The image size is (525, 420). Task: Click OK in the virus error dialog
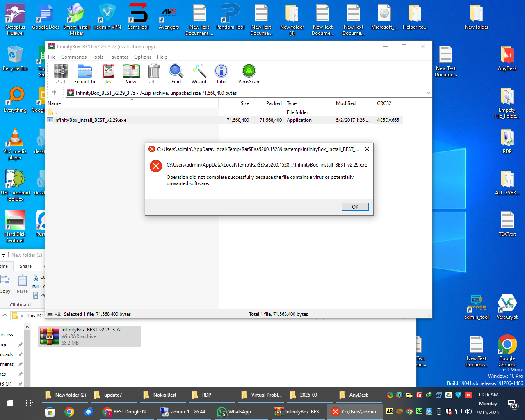(355, 207)
